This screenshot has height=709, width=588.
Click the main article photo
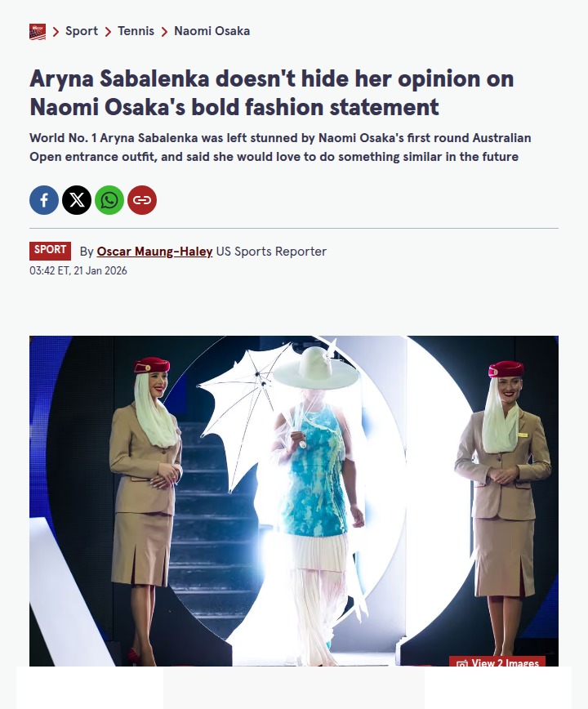click(x=294, y=501)
